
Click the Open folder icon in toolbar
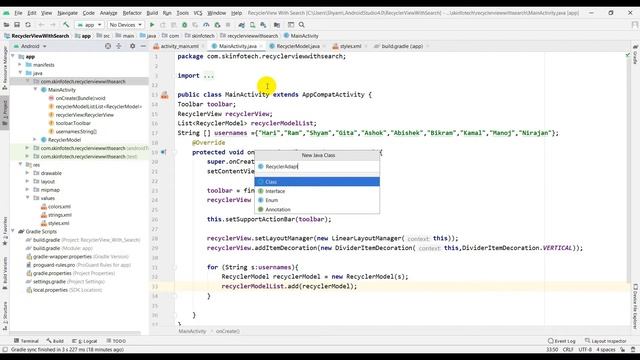[x=6, y=25]
